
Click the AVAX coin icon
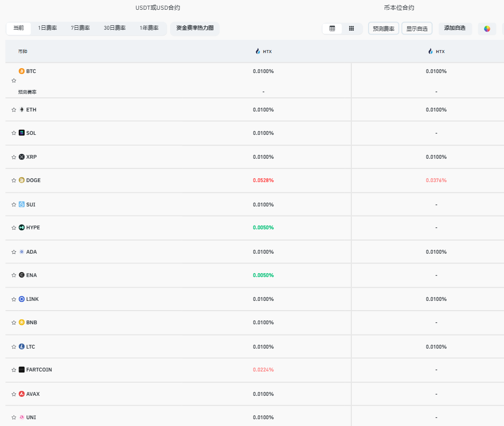pyautogui.click(x=21, y=394)
